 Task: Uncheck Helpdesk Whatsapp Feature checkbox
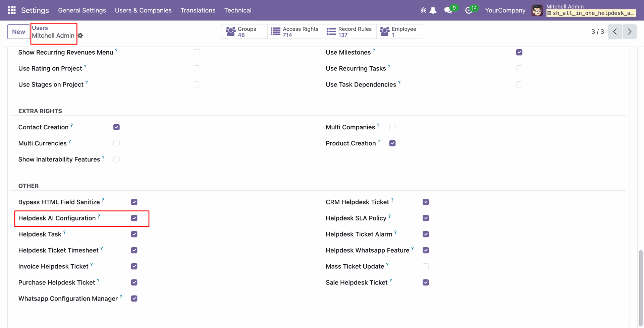click(x=426, y=250)
